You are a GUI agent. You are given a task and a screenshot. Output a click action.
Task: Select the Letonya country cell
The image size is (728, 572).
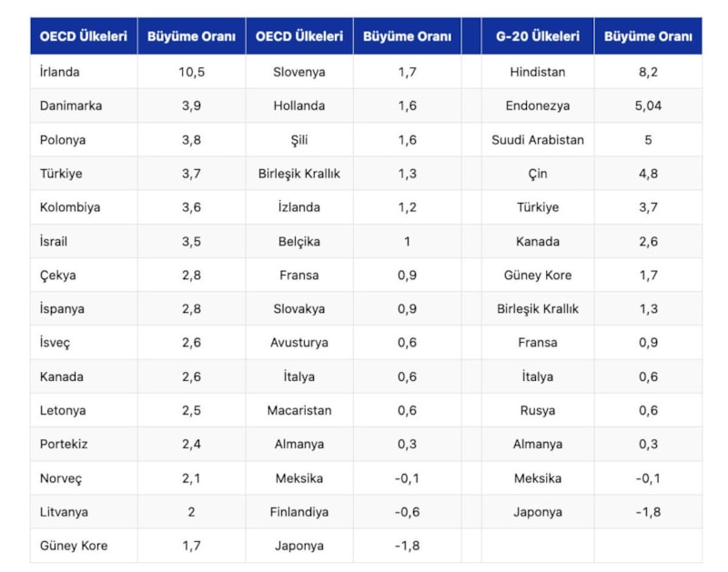(x=84, y=410)
